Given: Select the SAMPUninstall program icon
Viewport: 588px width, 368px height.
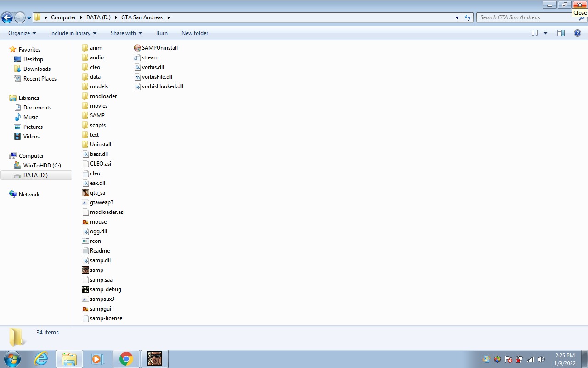Looking at the screenshot, I should click(137, 48).
